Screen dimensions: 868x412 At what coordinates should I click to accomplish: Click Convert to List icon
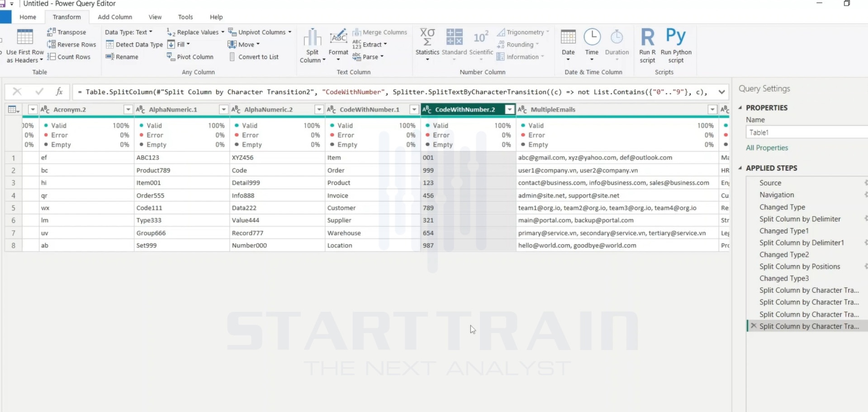pos(232,57)
